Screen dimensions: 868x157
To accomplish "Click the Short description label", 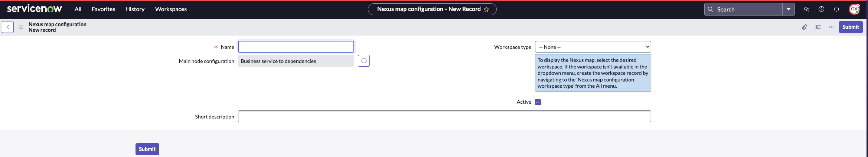I will pyautogui.click(x=215, y=117).
